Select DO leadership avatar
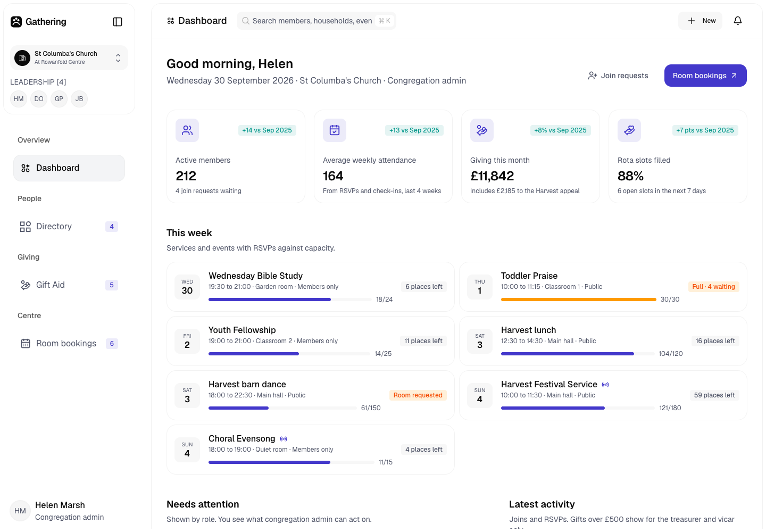Screen dimensions: 766x532 (39, 99)
